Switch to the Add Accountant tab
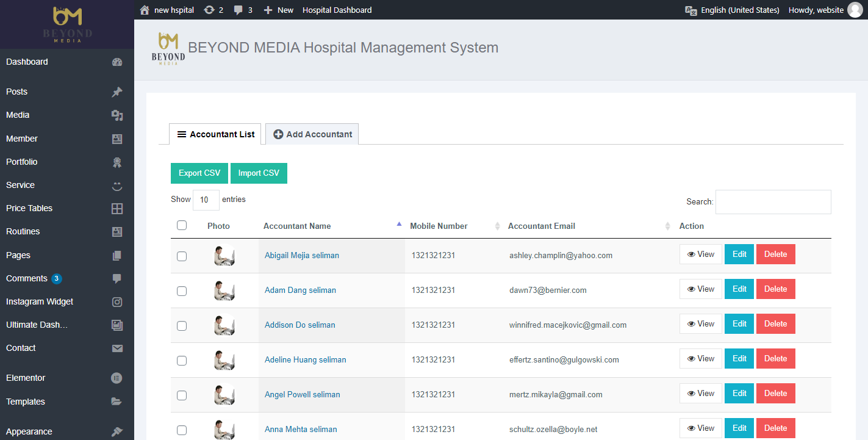868x440 pixels. coord(312,134)
